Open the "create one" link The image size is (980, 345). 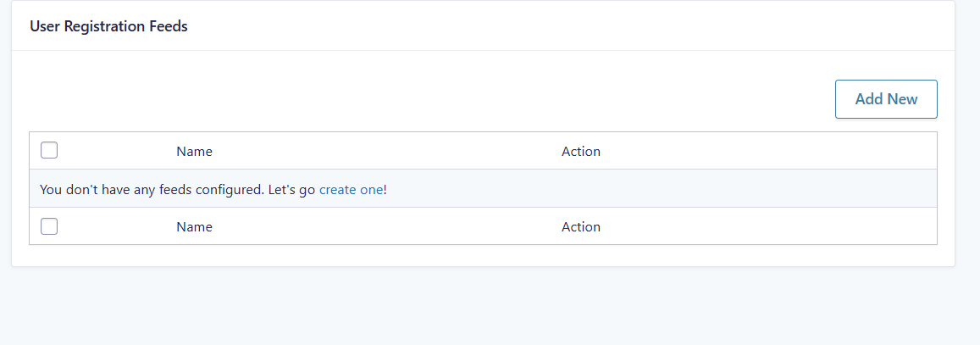point(351,190)
